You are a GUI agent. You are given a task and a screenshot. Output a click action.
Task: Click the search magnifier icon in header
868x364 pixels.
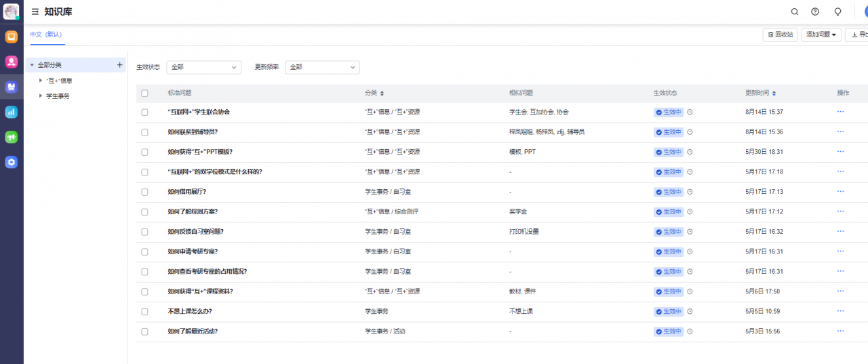click(x=795, y=12)
